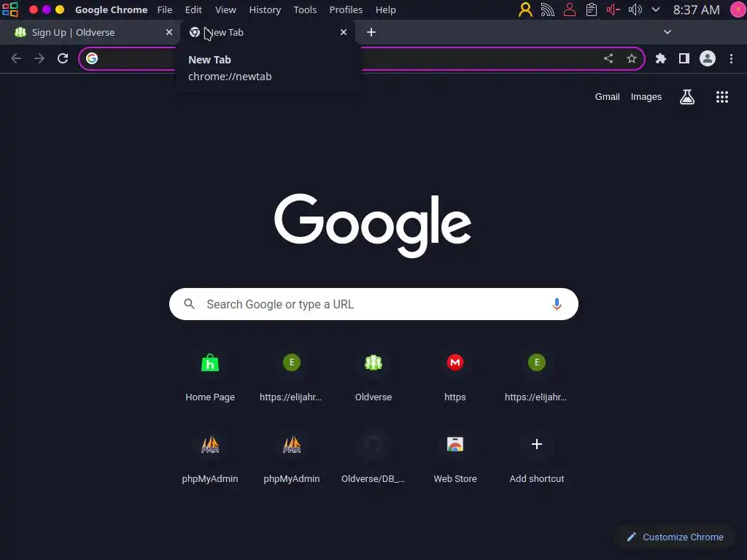
Task: Open the Extensions puzzle icon
Action: coord(661,58)
